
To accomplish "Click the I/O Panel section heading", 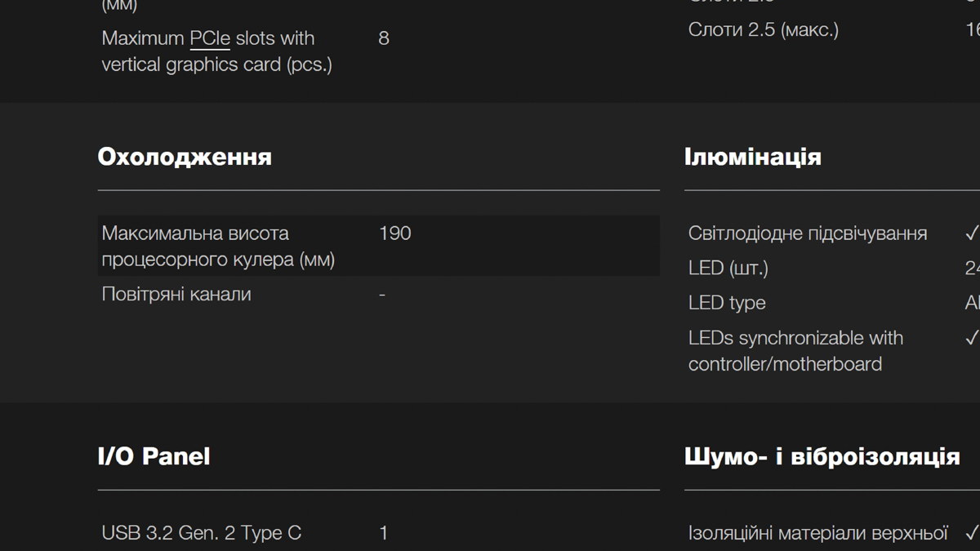I will (x=154, y=456).
